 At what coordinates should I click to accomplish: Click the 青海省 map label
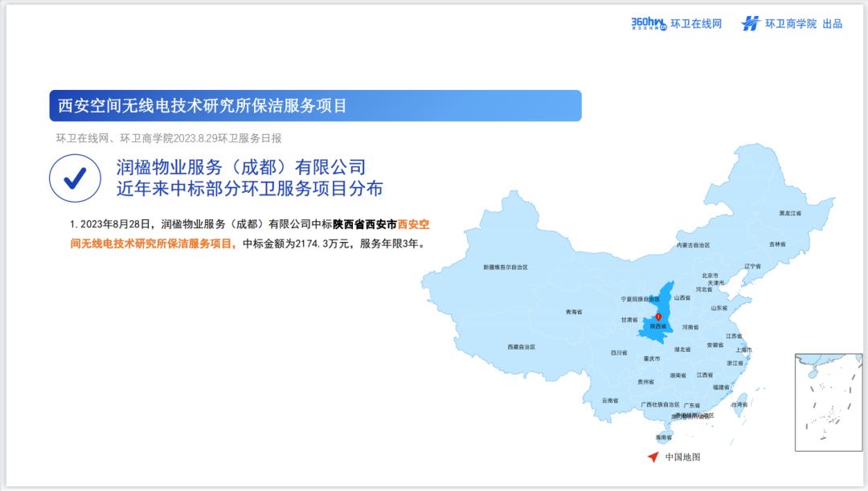pyautogui.click(x=574, y=313)
